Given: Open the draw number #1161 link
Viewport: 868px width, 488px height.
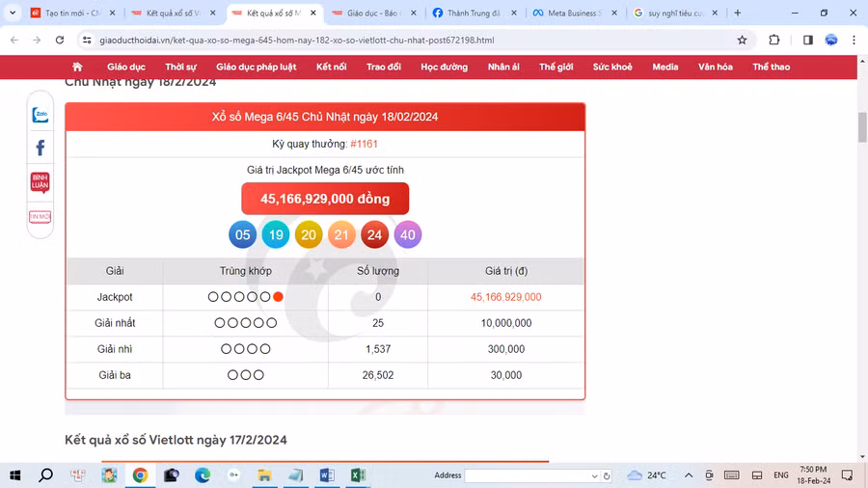Looking at the screenshot, I should point(364,144).
